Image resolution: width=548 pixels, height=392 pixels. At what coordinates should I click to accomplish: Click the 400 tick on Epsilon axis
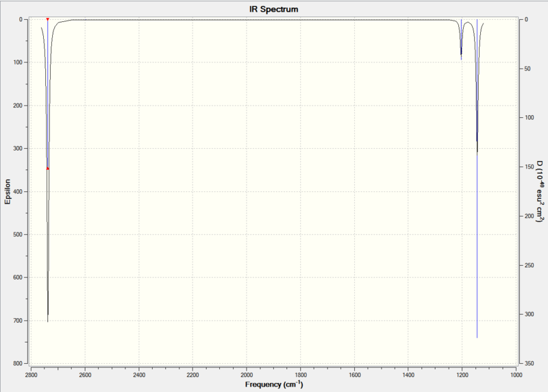point(18,192)
